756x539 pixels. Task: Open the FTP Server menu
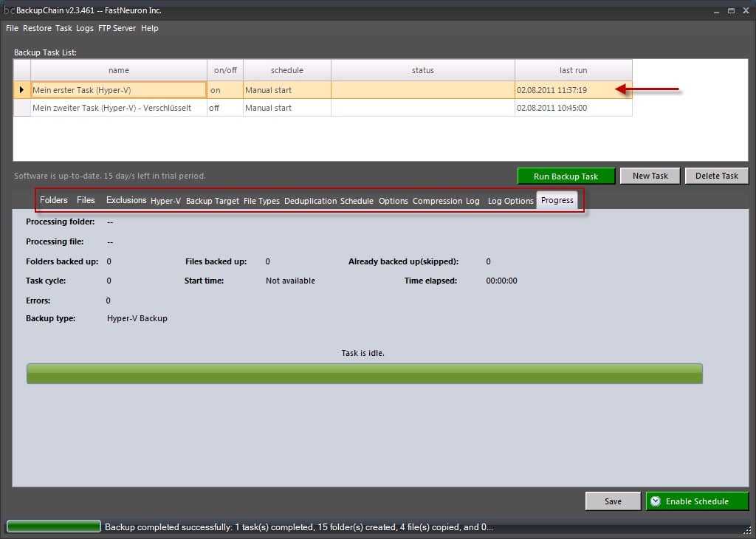pos(117,28)
